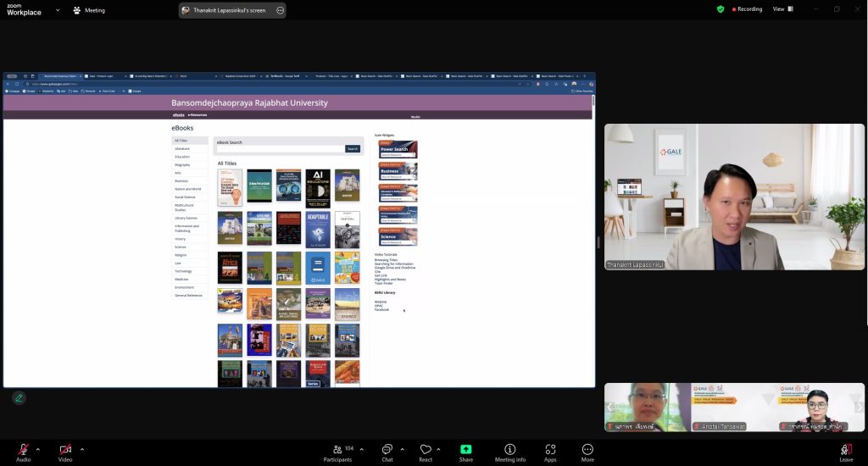868x466 pixels.
Task: Open the Topic Finder tutorial link
Action: [x=384, y=283]
